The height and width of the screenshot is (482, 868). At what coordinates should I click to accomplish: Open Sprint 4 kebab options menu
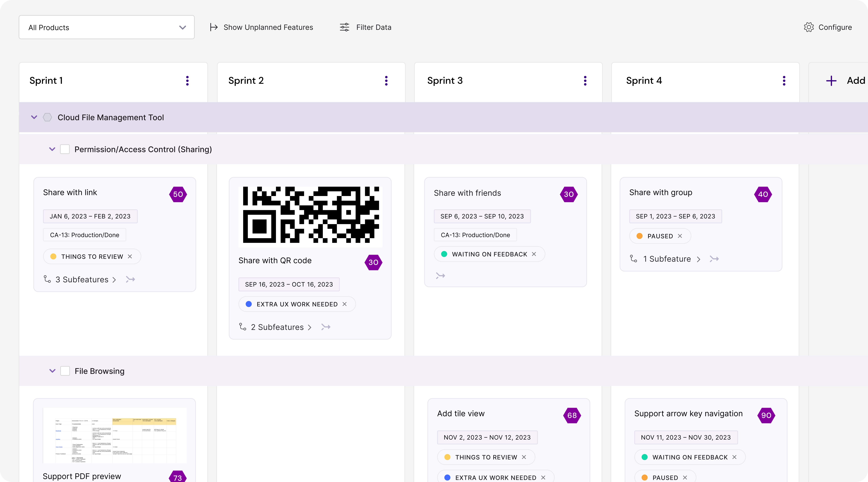pyautogui.click(x=784, y=81)
